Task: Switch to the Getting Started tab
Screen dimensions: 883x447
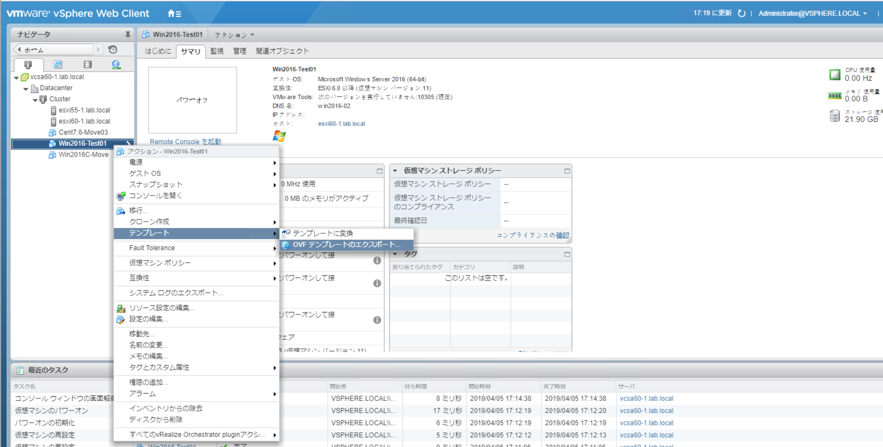Action: pos(158,51)
